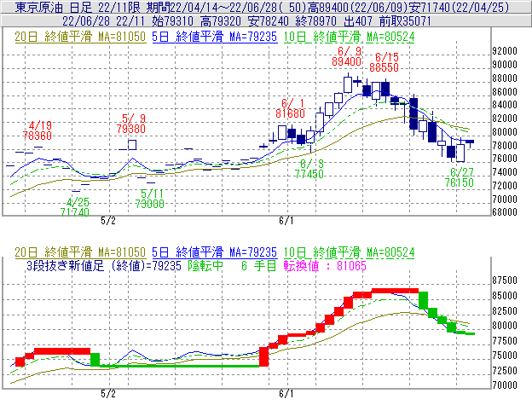Select the 4/25 low annotation 71740

tap(75, 211)
